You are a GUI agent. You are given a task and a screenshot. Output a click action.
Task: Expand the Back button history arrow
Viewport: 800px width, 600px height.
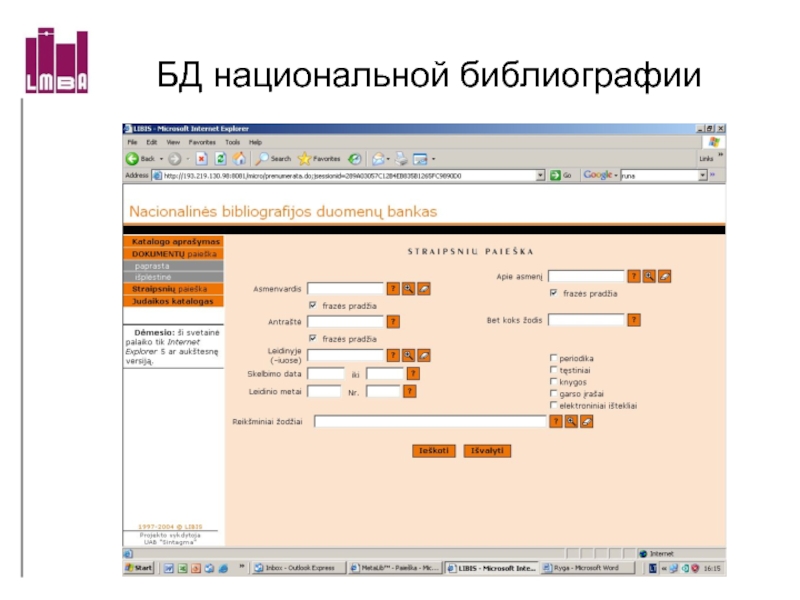click(160, 159)
